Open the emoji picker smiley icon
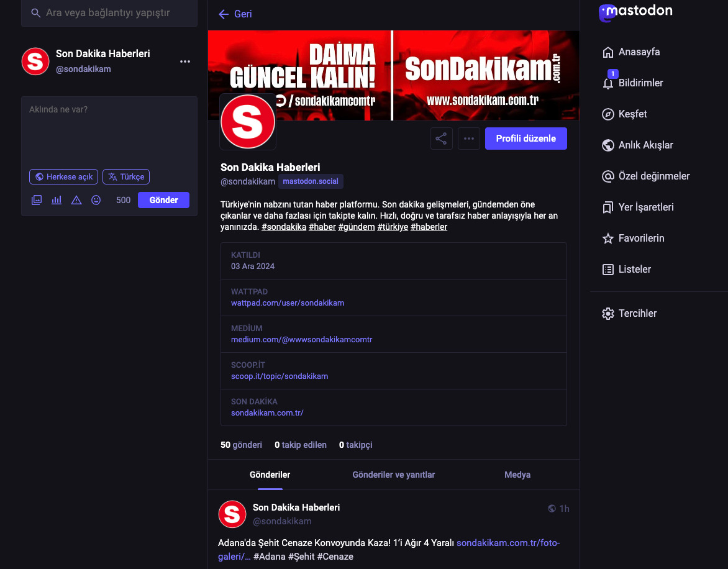The height and width of the screenshot is (569, 728). click(96, 200)
